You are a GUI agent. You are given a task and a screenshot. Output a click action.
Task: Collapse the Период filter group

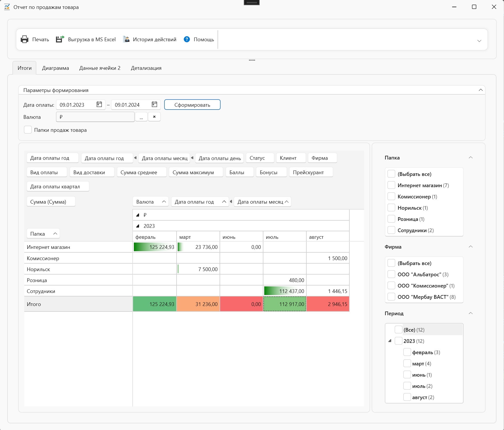471,313
